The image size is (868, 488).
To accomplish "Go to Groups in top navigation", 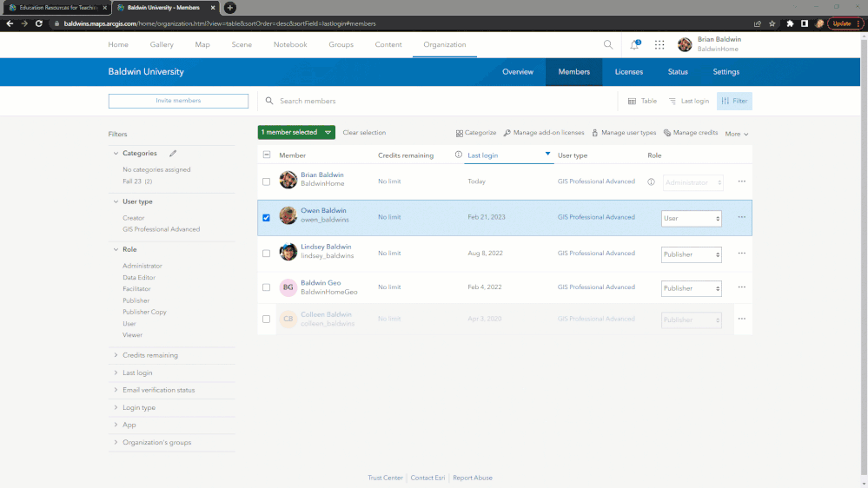I will [341, 45].
